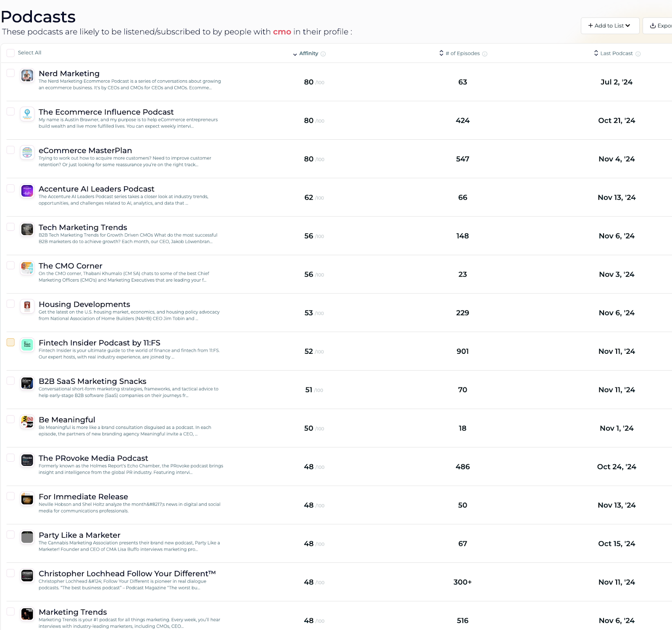Check Party Like a Marketer checkbox
The image size is (672, 630).
point(10,535)
